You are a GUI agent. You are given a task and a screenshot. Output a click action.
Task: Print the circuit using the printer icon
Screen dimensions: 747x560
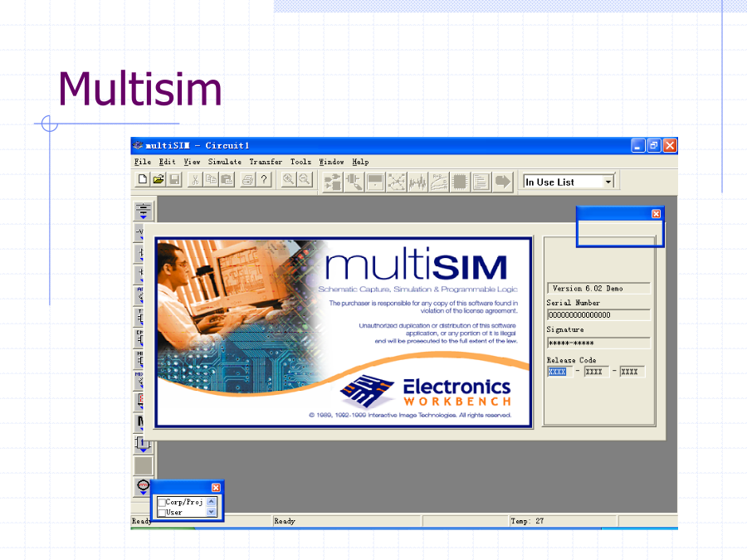[x=247, y=179]
